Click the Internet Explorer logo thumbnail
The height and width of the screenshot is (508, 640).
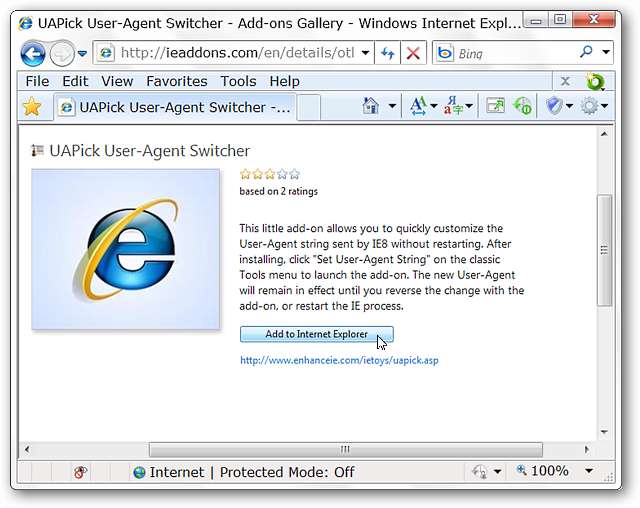126,249
